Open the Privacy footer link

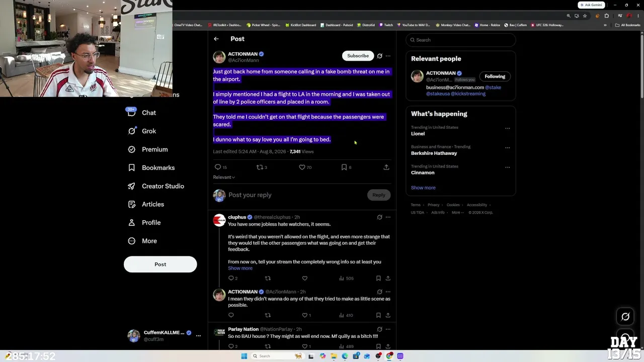point(434,205)
